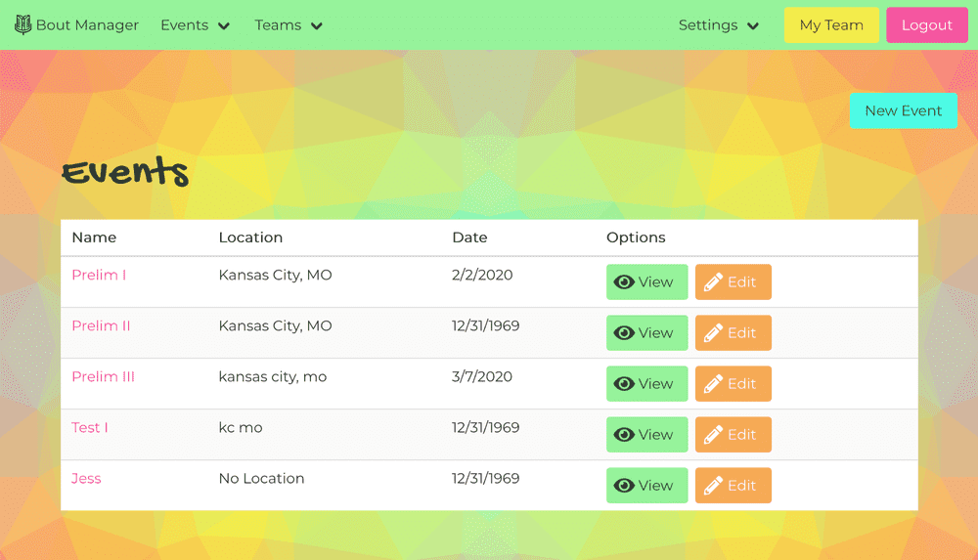Click the pencil icon in Jess row
978x560 pixels.
pos(714,486)
